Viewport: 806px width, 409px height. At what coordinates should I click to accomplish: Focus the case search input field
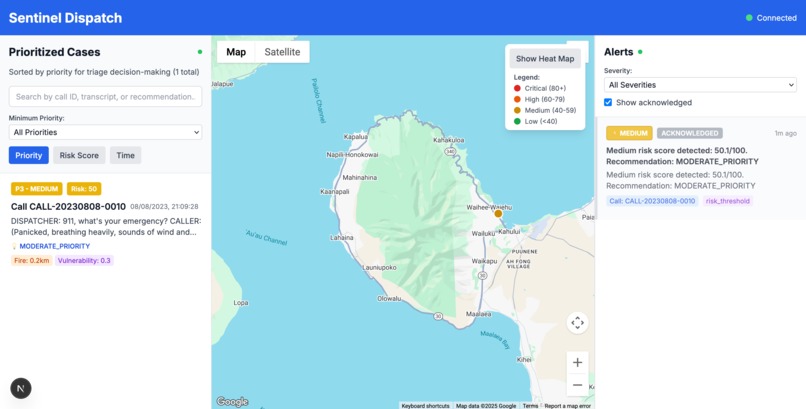tap(105, 97)
